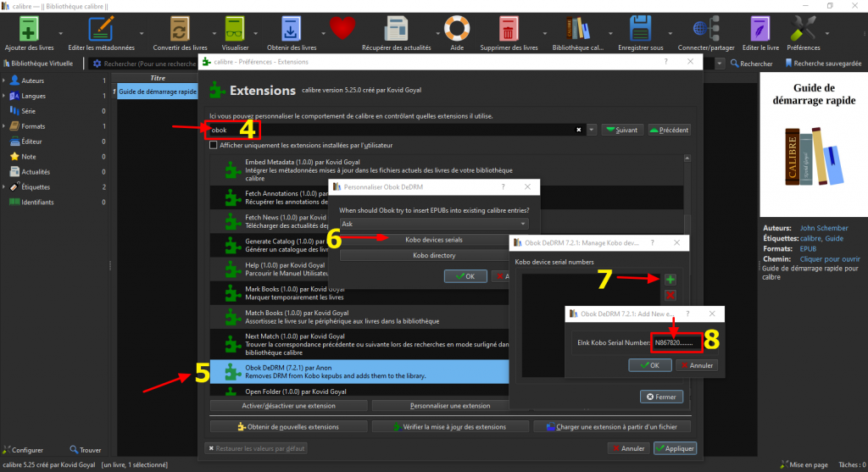
Task: Click Obtenir de nouvelles extensions button
Action: point(288,426)
